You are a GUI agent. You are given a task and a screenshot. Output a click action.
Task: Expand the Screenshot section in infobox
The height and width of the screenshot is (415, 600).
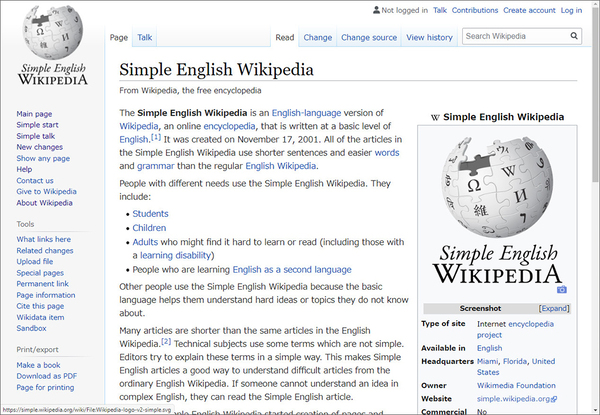click(554, 308)
